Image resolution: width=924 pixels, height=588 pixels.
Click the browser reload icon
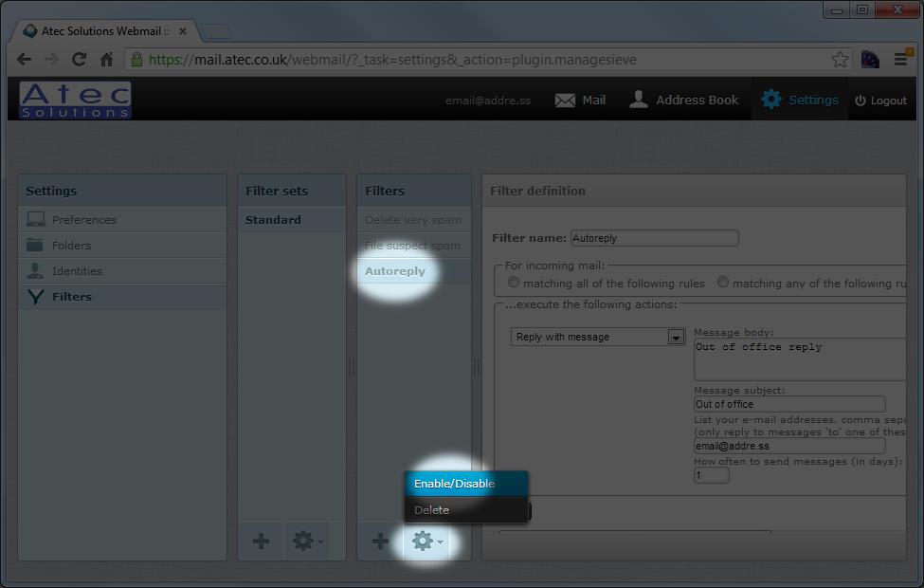tap(79, 60)
